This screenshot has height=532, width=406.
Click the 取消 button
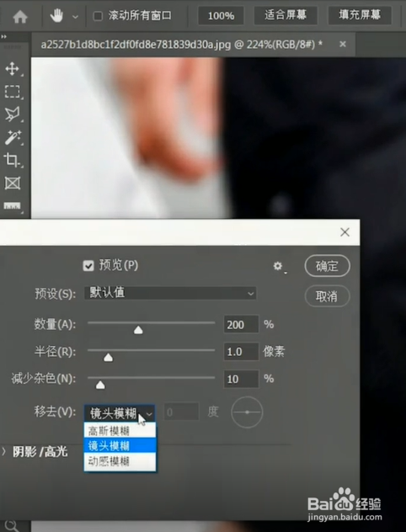coord(327,296)
